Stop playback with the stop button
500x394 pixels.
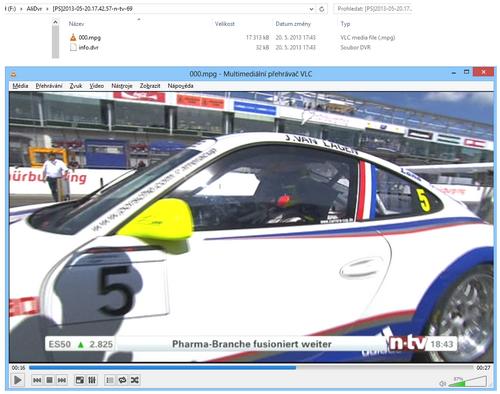[49, 380]
